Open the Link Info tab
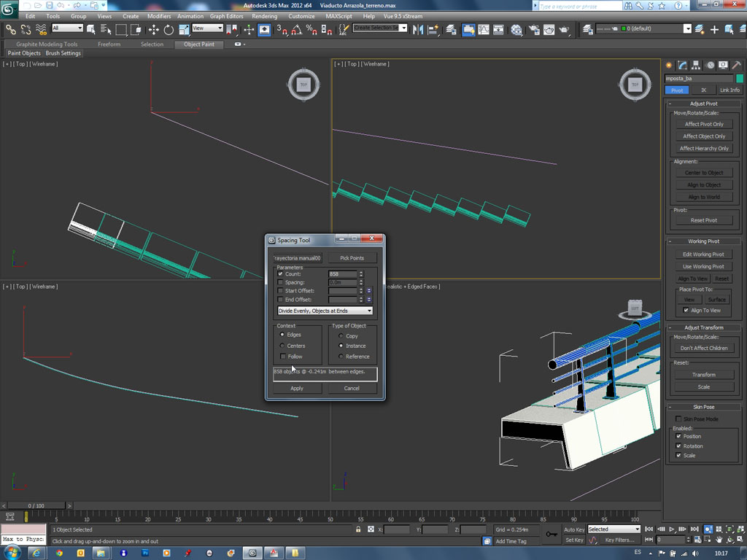 729,90
